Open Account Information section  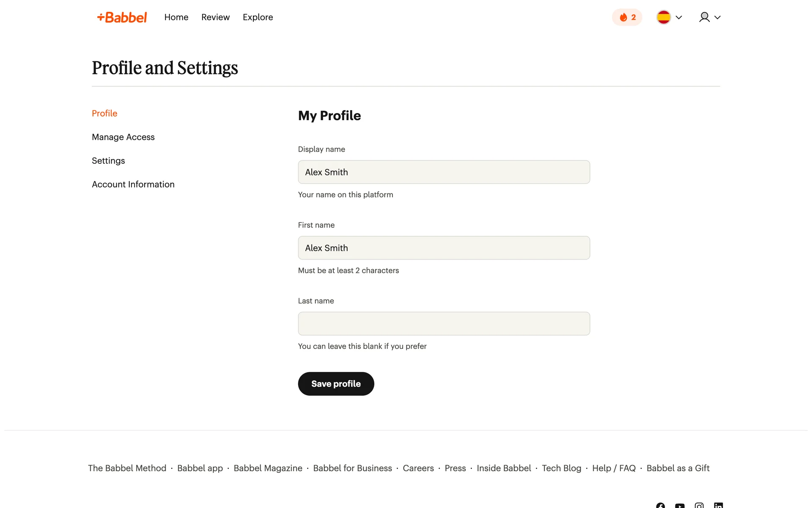tap(133, 185)
